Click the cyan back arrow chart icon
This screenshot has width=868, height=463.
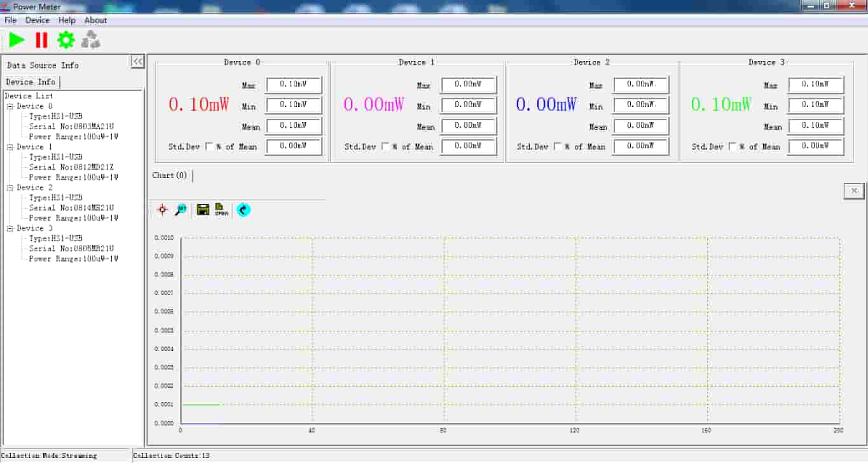tap(243, 209)
